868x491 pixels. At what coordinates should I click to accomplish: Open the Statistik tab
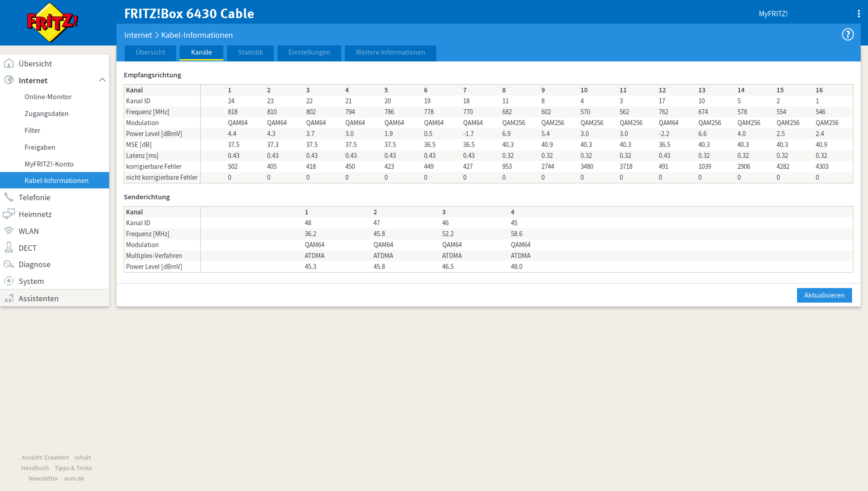click(x=250, y=52)
